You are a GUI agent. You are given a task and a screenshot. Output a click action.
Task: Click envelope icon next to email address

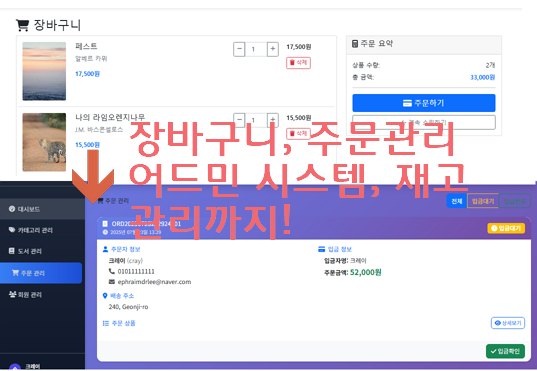[x=112, y=282]
